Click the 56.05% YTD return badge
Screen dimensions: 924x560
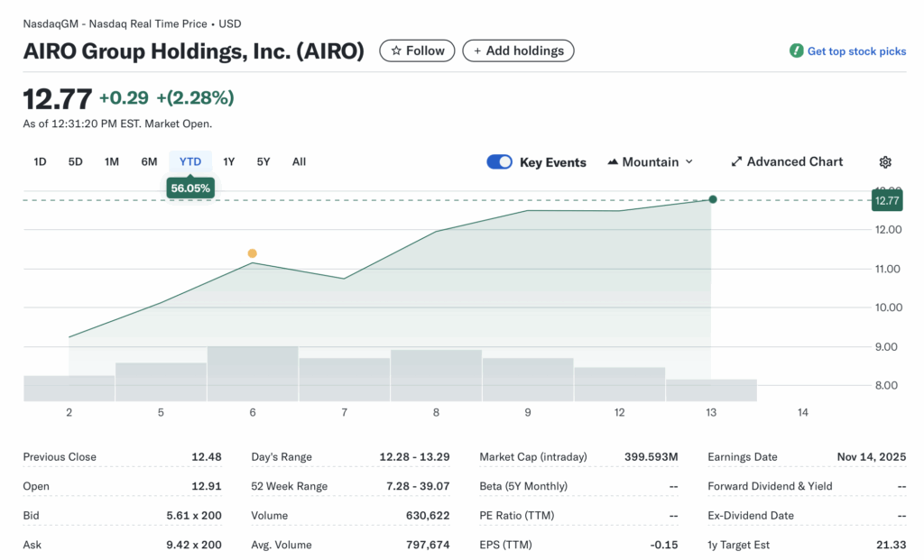190,188
